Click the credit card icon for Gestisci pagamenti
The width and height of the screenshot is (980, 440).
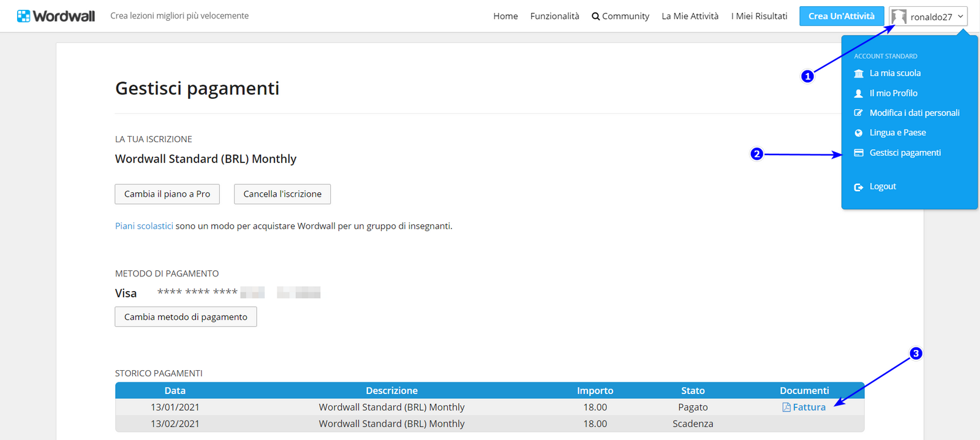[x=859, y=153]
